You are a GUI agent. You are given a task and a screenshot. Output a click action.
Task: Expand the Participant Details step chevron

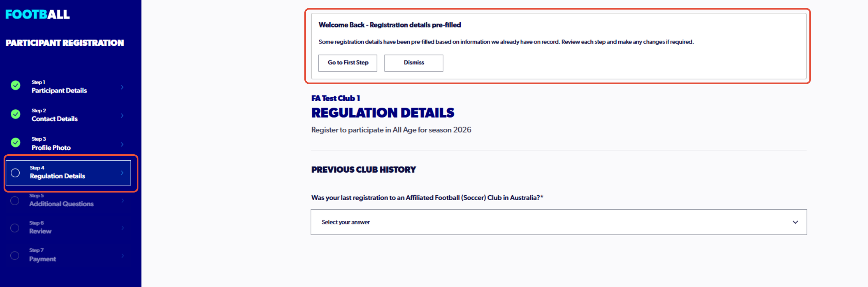(x=122, y=87)
